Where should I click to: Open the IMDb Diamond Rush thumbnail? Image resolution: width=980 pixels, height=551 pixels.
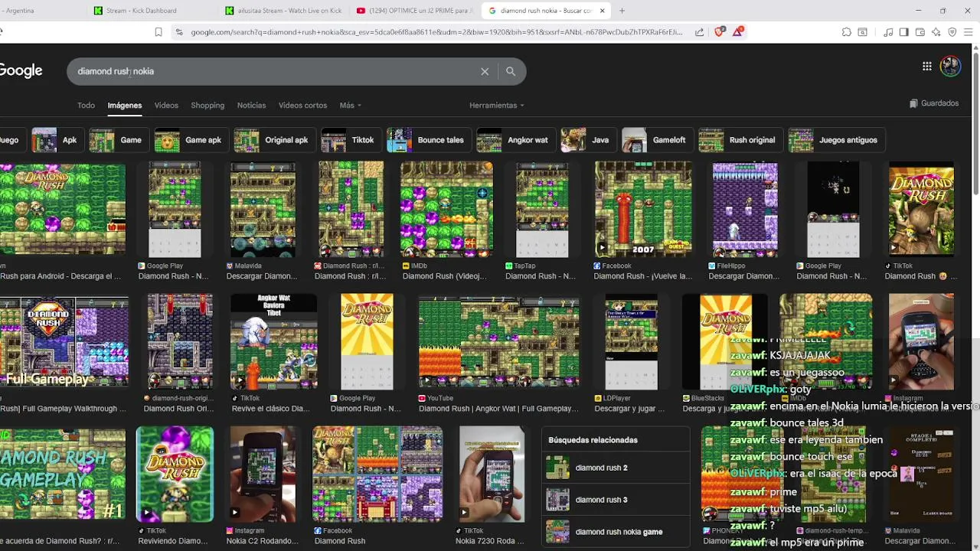(x=446, y=209)
